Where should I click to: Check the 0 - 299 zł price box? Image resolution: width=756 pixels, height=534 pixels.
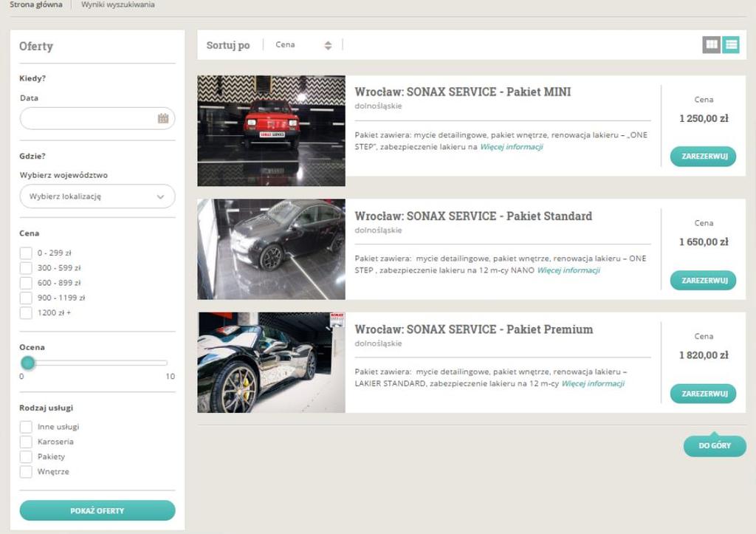(x=26, y=253)
